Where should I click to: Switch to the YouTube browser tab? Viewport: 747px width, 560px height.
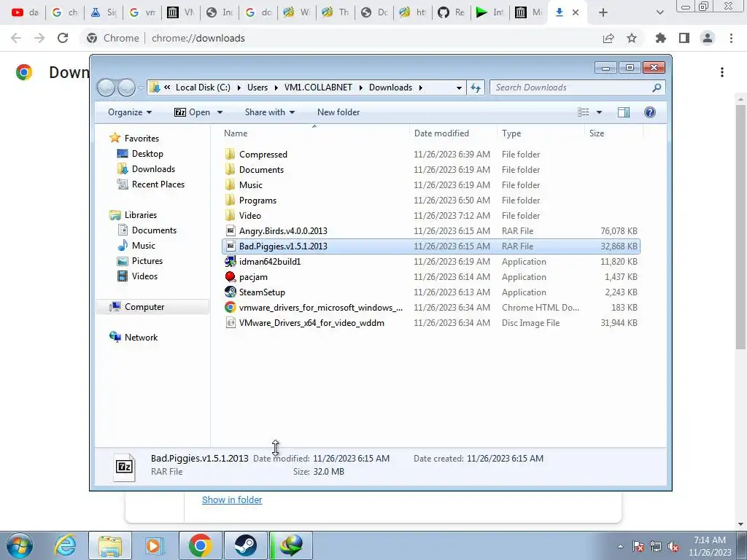point(25,12)
